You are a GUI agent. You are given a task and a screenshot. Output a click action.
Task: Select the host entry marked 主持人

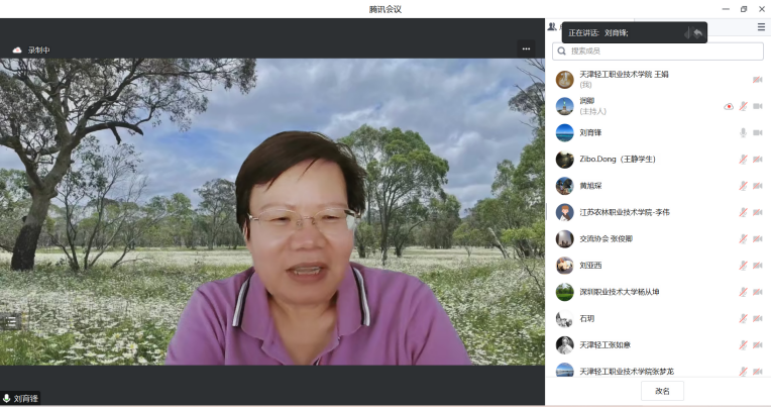(x=600, y=106)
